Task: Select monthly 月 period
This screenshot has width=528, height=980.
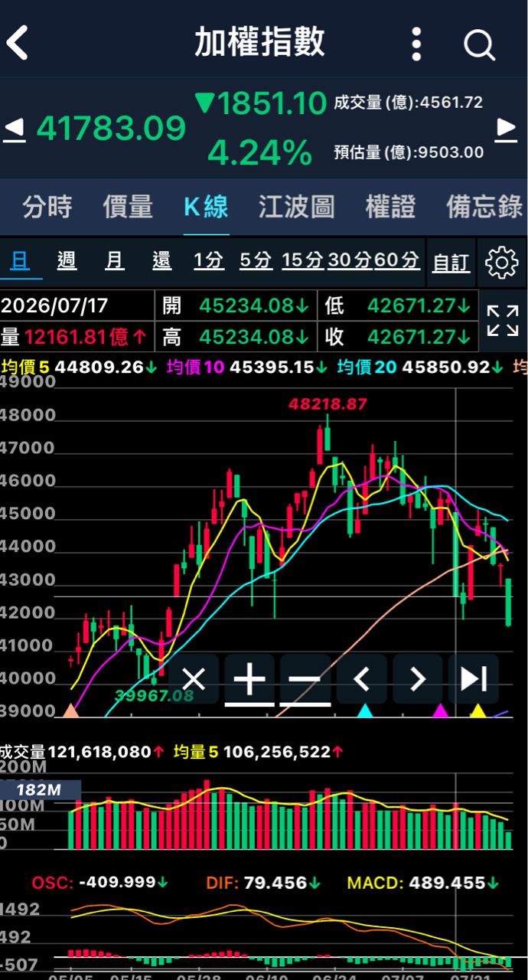Action: [115, 261]
